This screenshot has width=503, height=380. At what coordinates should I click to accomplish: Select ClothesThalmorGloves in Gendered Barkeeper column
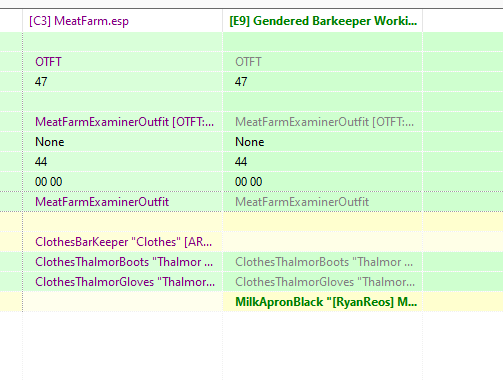tap(322, 282)
